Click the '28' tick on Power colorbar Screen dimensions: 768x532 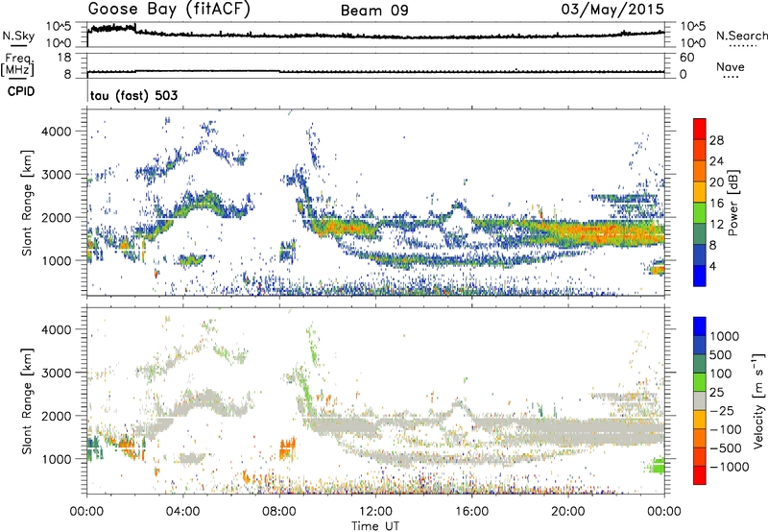tap(716, 140)
